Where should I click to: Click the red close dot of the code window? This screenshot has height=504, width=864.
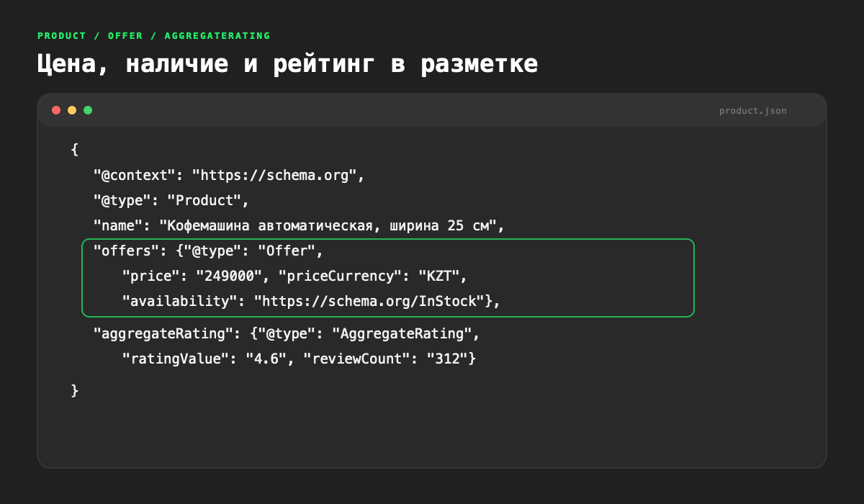(56, 110)
